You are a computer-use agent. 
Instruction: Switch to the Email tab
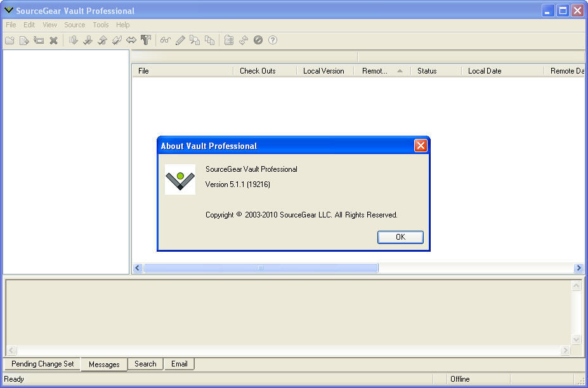point(180,364)
